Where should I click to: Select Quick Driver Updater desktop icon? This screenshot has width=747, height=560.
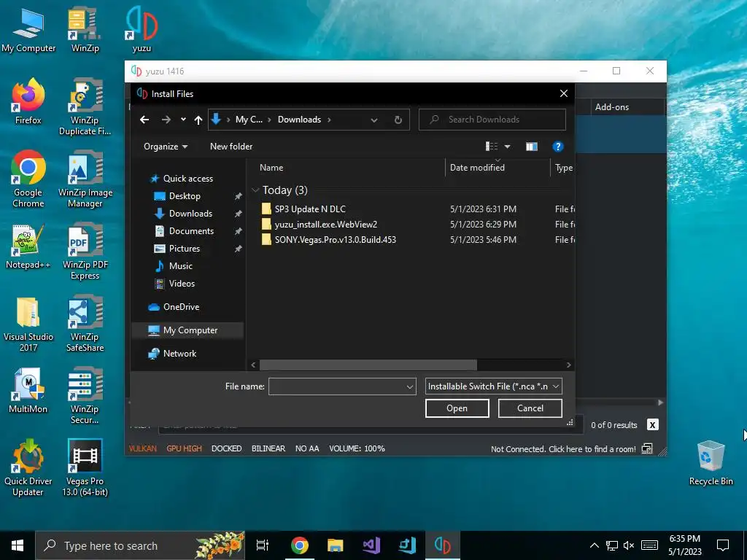(x=28, y=467)
